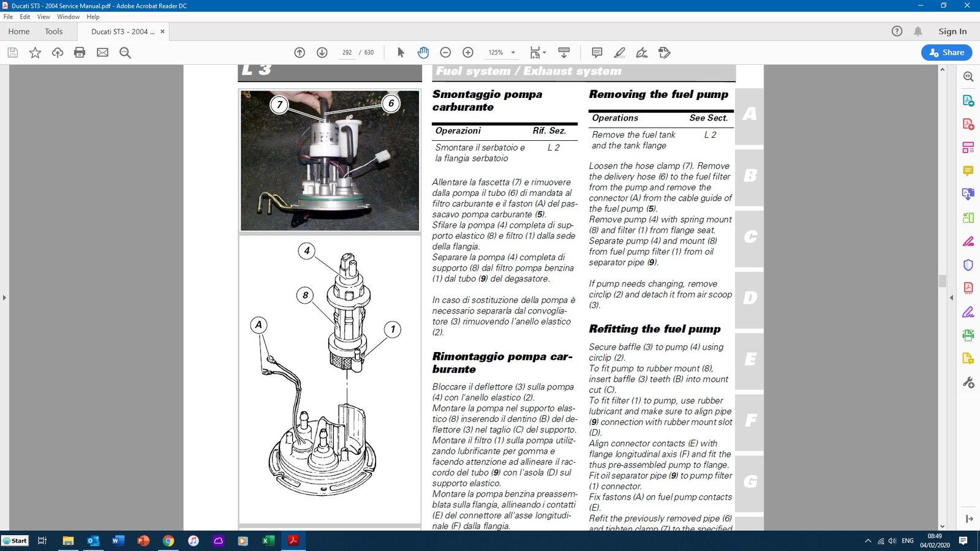Image resolution: width=980 pixels, height=551 pixels.
Task: Click the read mode keyboard icon
Action: click(564, 53)
